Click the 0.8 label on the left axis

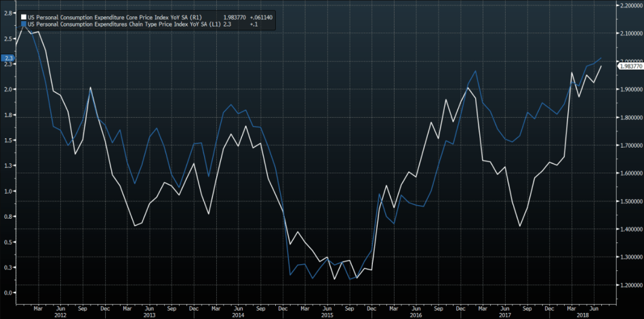[x=7, y=217]
